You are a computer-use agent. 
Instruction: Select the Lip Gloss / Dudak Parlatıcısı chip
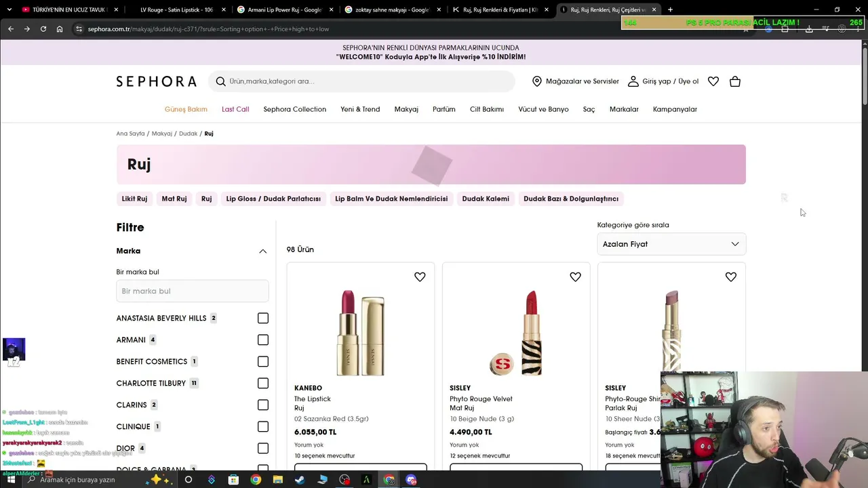point(273,199)
